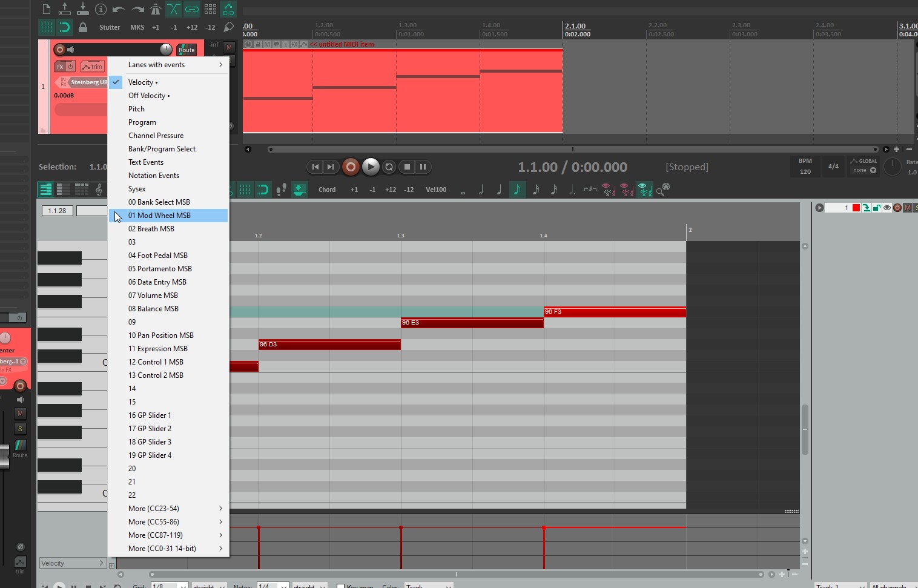
Task: Select Off Velocity menu entry
Action: (x=169, y=96)
